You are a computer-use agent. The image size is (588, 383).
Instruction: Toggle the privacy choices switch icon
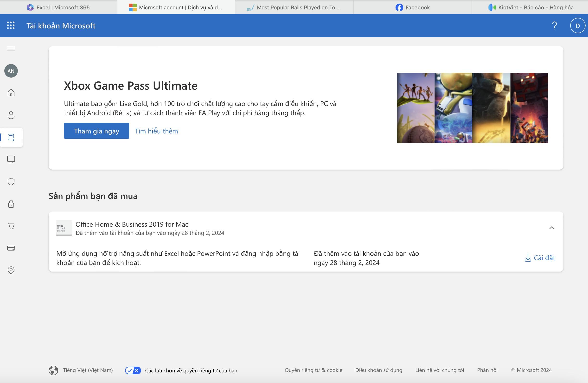[133, 370]
